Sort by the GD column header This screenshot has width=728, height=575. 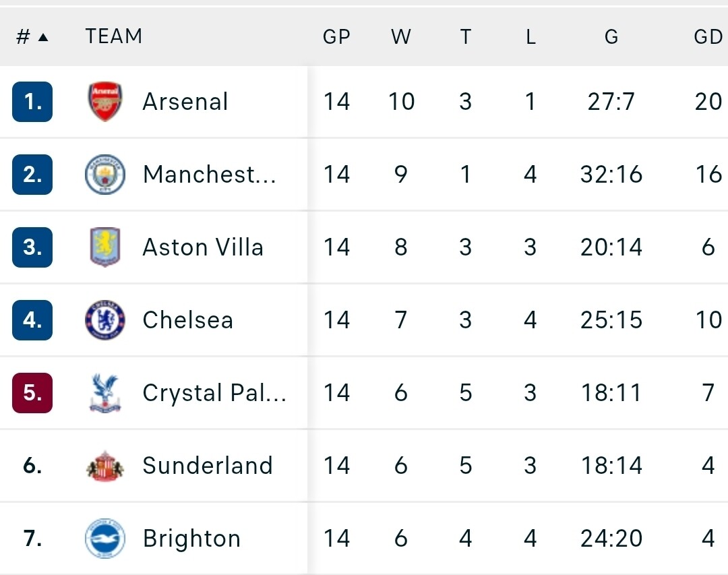click(708, 37)
